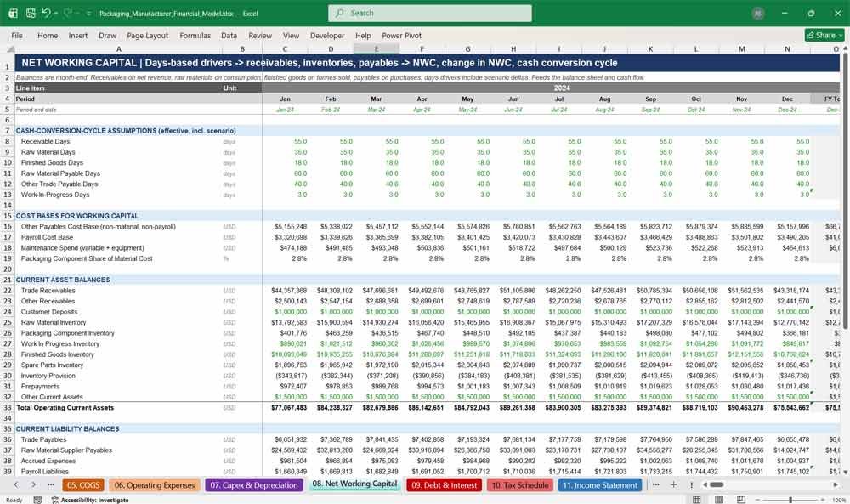Click horizontal scrollbar left arrow
The image size is (850, 504).
705,485
